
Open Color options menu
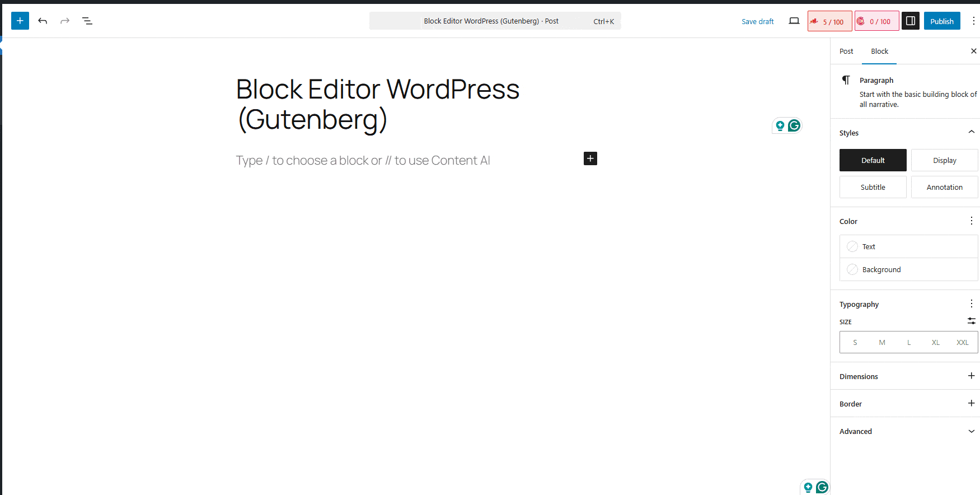point(972,221)
